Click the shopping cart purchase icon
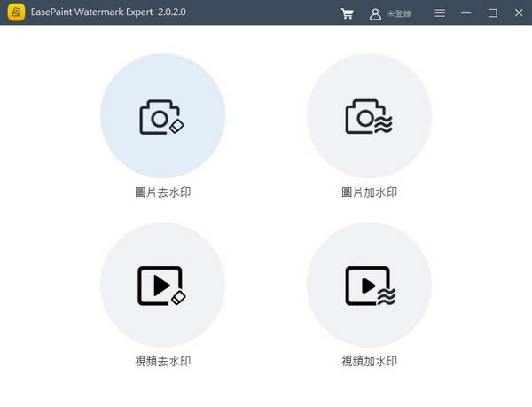The image size is (532, 407). pyautogui.click(x=347, y=13)
